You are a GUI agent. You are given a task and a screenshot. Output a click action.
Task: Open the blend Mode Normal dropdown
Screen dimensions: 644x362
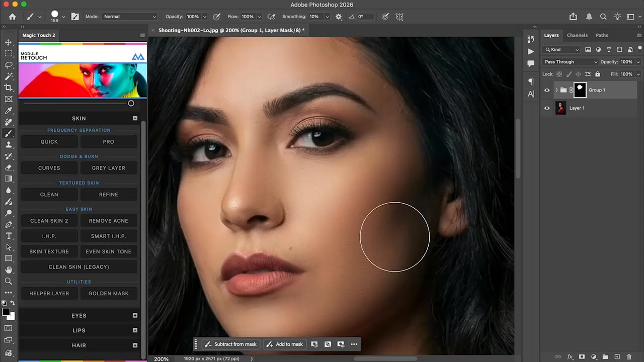(x=130, y=17)
